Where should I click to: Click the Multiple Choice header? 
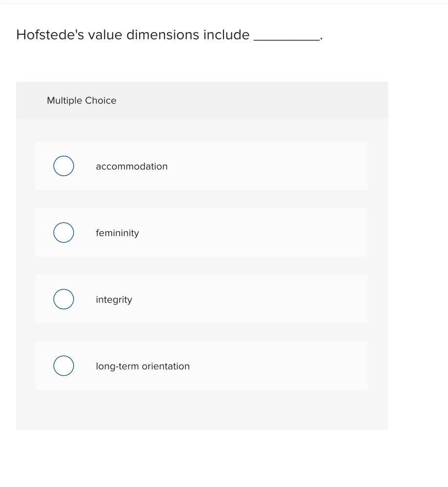pos(81,101)
